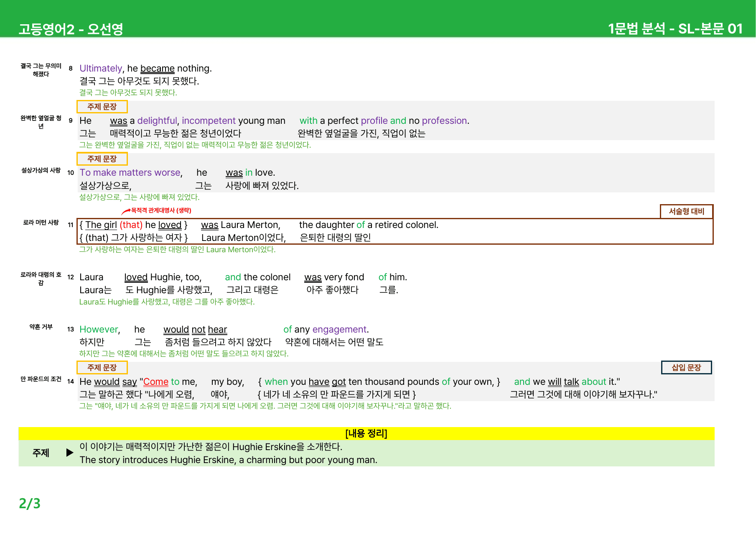
Task: Click the 주제 문장 tag above sentence 14
Action: (102, 368)
